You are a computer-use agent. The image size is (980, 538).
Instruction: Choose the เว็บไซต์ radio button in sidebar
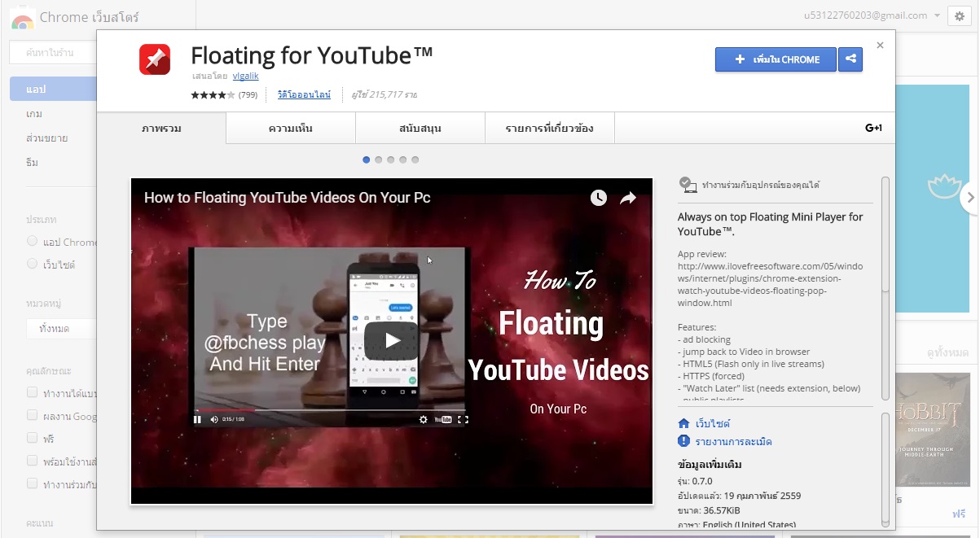[x=32, y=264]
